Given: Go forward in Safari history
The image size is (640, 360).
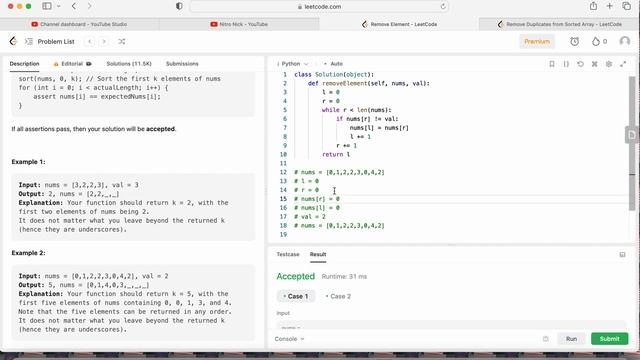Looking at the screenshot, I should coord(89,6).
